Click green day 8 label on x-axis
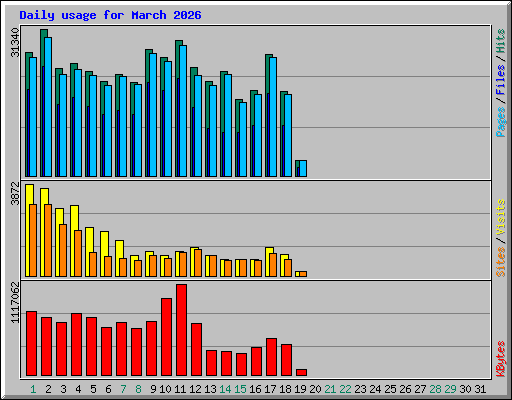Viewport: 512px width, 400px height. 138,389
